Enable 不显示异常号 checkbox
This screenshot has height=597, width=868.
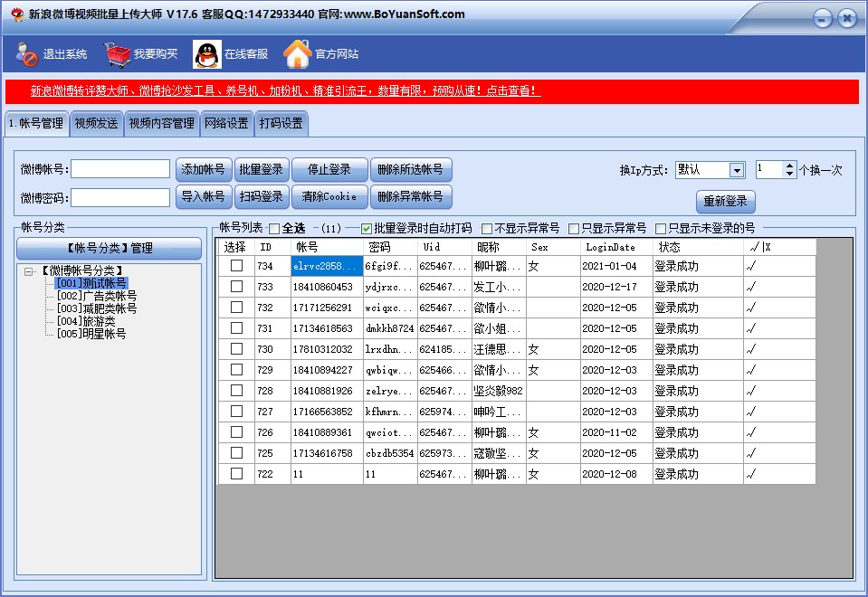[x=487, y=229]
